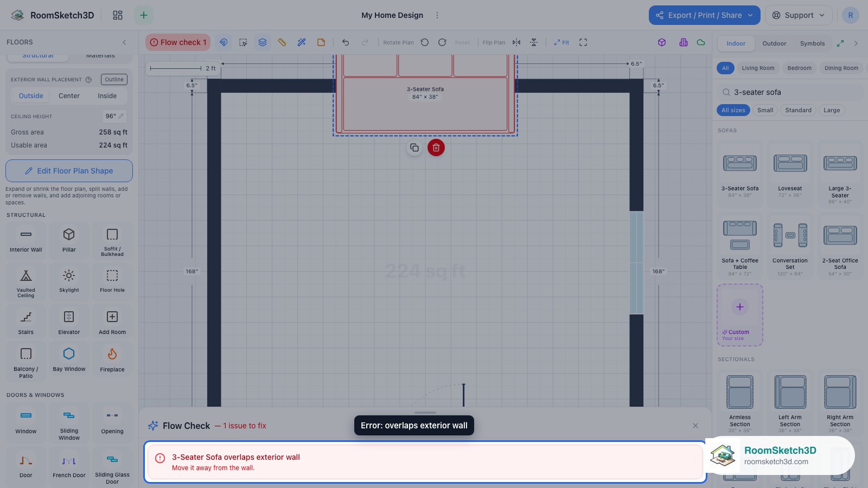Open exterior wall placement help icon

[x=88, y=80]
